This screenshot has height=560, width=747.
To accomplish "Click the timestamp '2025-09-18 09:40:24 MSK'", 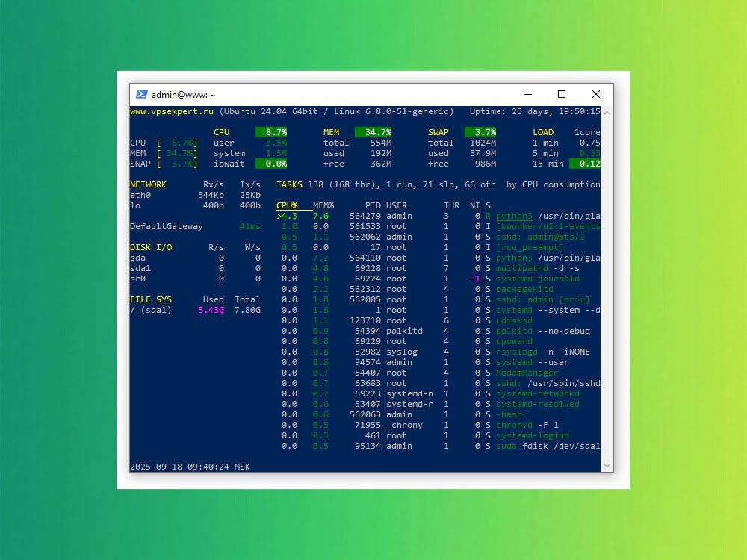I will click(x=190, y=467).
